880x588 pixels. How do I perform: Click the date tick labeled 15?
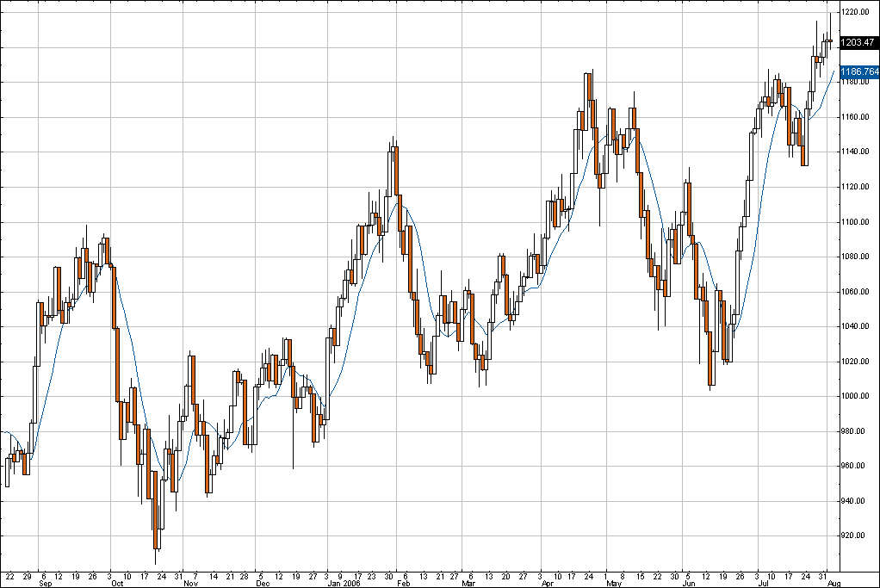(x=641, y=576)
